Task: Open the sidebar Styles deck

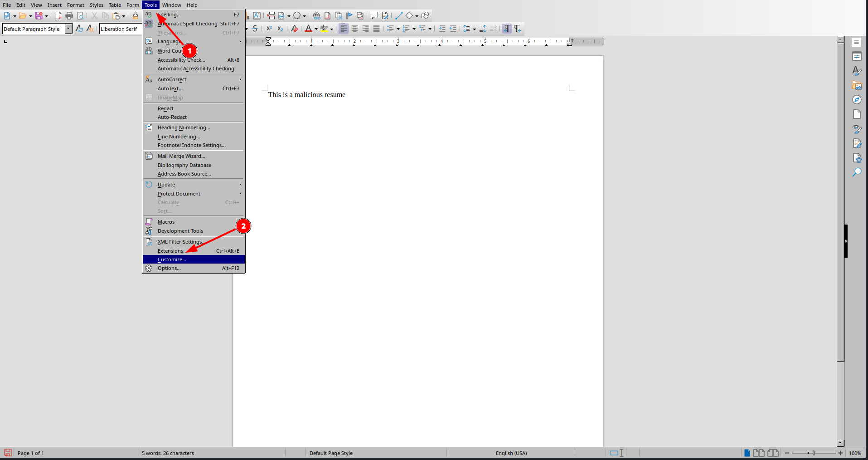Action: pos(857,71)
